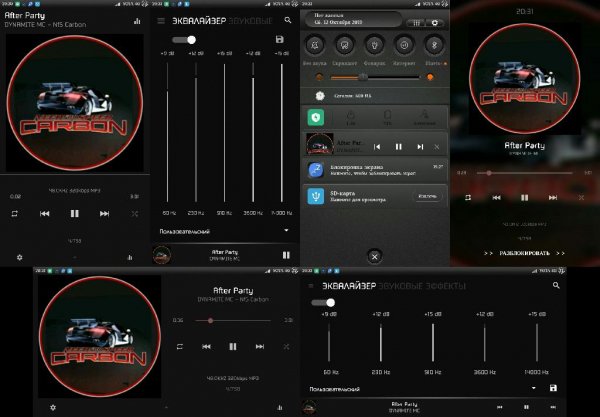Open equalizer icon in the landscape player
Image resolution: width=600 pixels, height=417 pixels.
(280, 407)
